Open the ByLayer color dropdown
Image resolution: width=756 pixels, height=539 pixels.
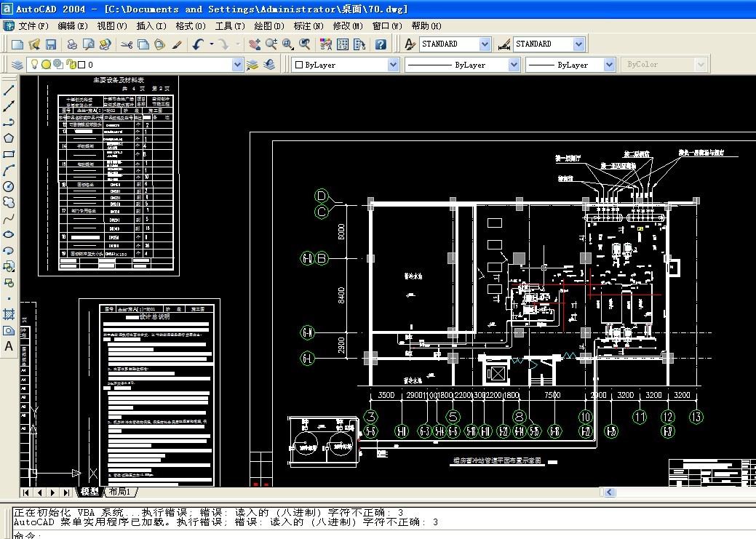click(x=393, y=65)
